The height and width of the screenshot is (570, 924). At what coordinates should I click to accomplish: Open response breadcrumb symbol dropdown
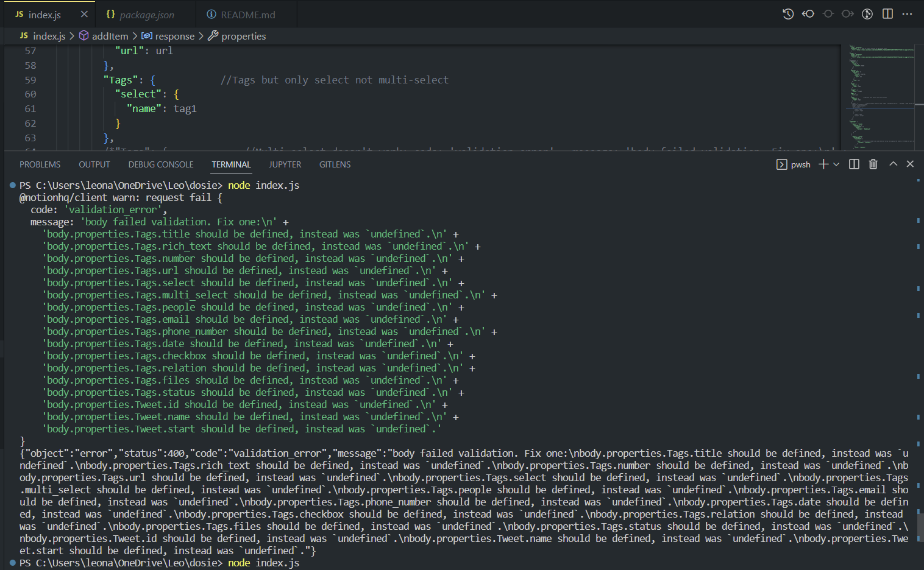(x=175, y=36)
